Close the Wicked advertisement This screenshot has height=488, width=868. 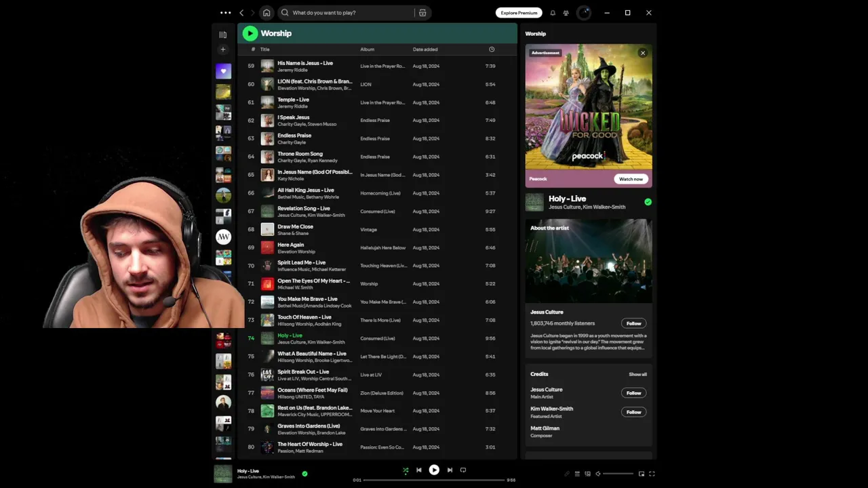[643, 53]
